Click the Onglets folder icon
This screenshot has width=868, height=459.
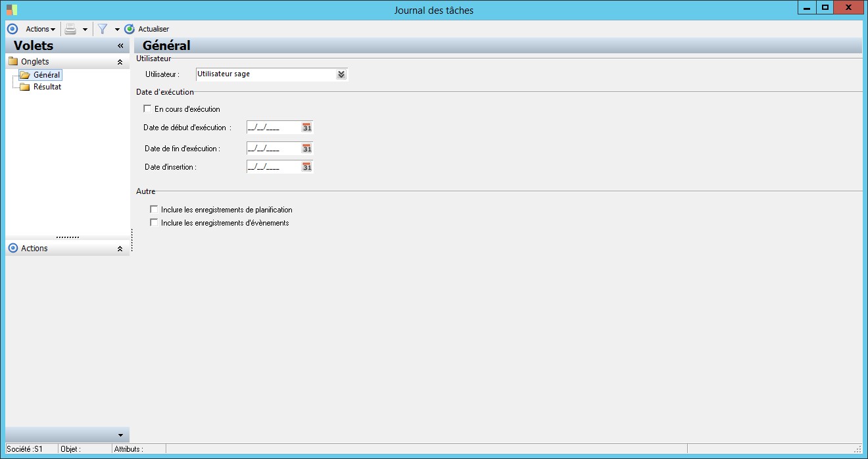[x=13, y=62]
